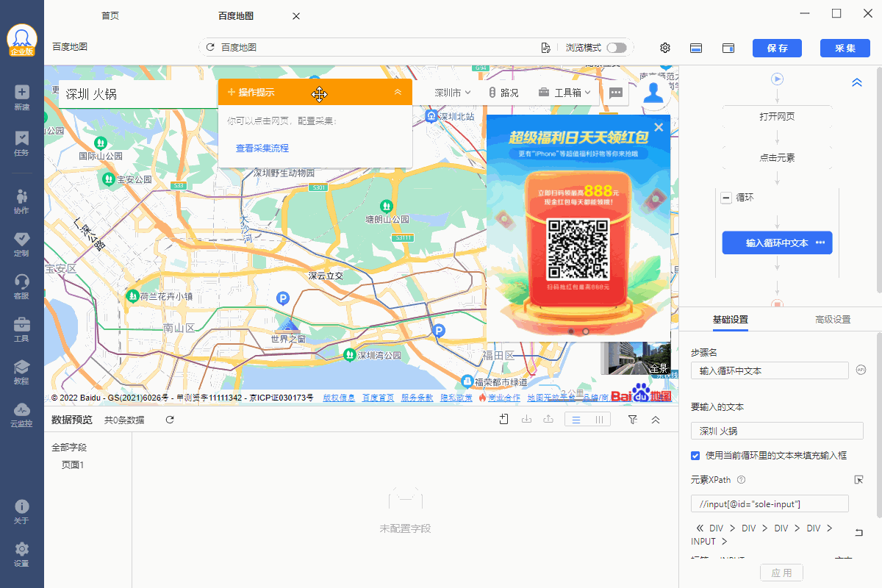Click the export icon in data preview toolbar
Viewport: 882px width, 588px height.
click(x=548, y=420)
